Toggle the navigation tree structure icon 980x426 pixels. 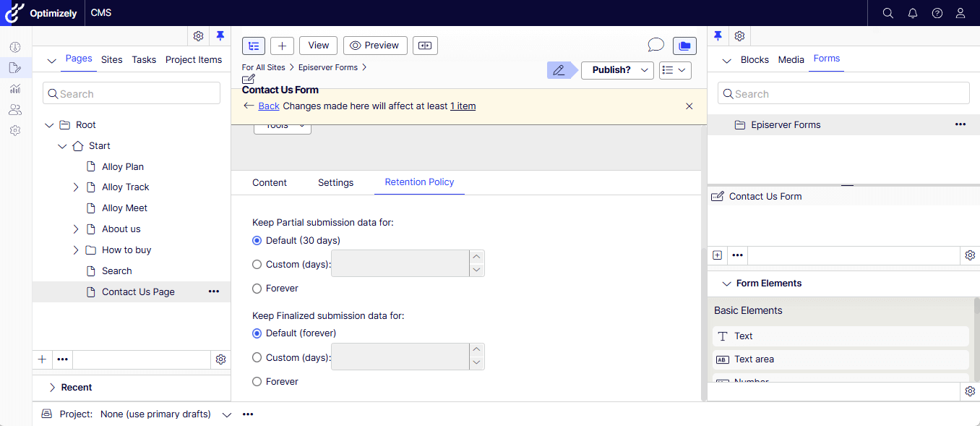pyautogui.click(x=254, y=46)
